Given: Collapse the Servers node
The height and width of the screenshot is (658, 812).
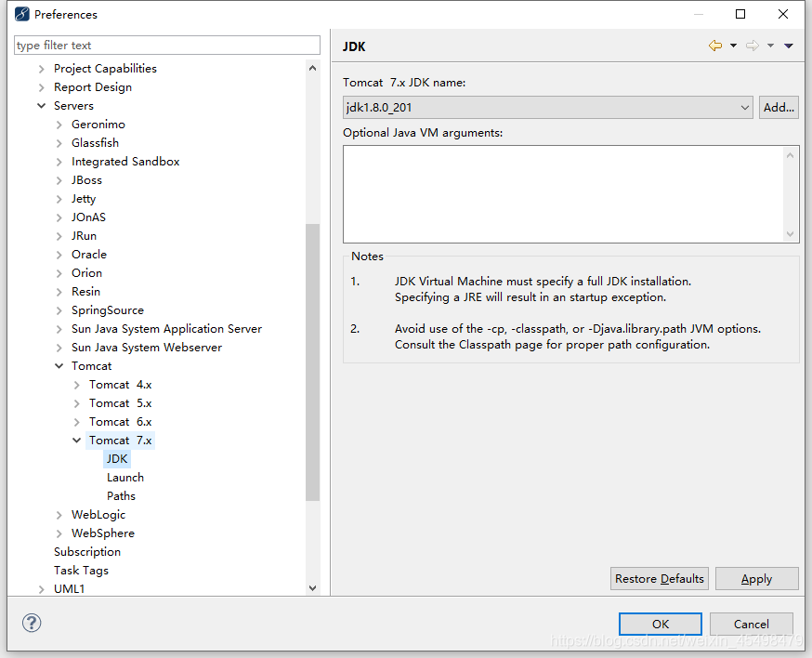Looking at the screenshot, I should 42,106.
